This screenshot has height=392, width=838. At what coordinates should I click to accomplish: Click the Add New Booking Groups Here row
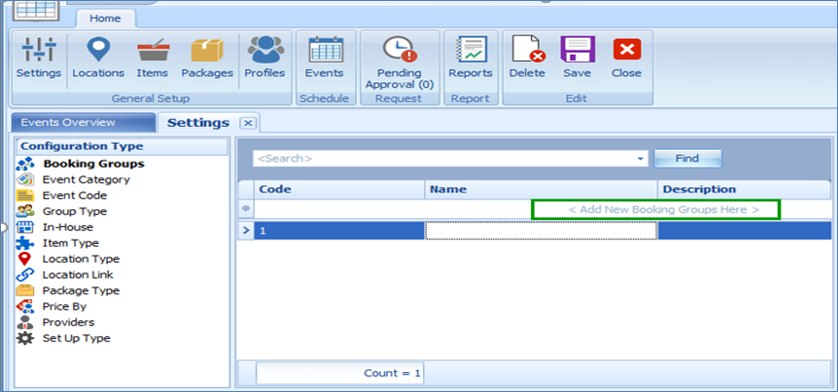[x=542, y=209]
